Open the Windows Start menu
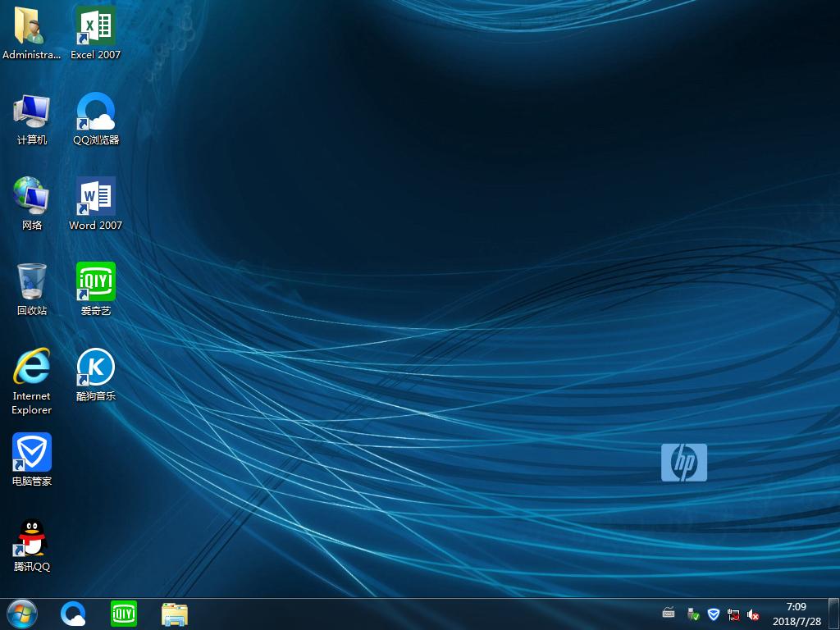Screen dimensions: 840x630 [x=22, y=614]
